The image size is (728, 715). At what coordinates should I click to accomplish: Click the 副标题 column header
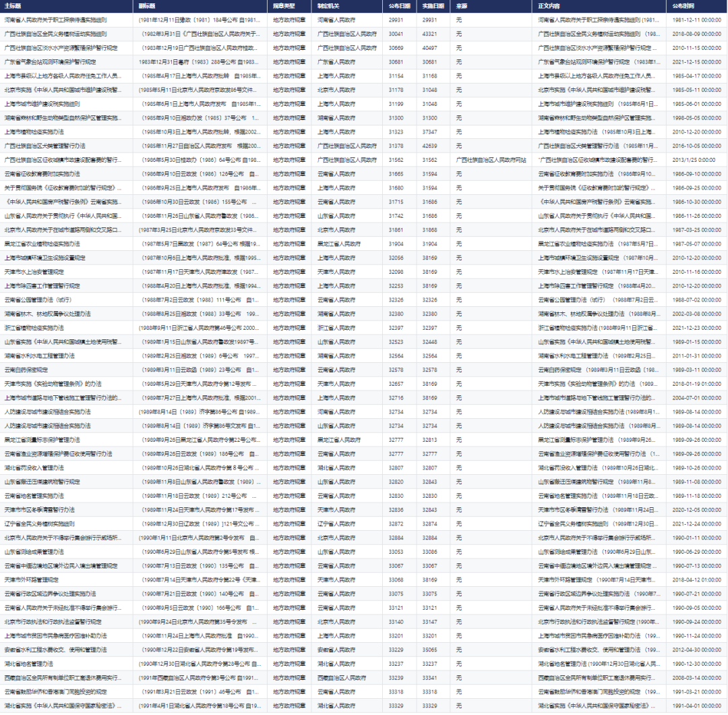pos(200,6)
